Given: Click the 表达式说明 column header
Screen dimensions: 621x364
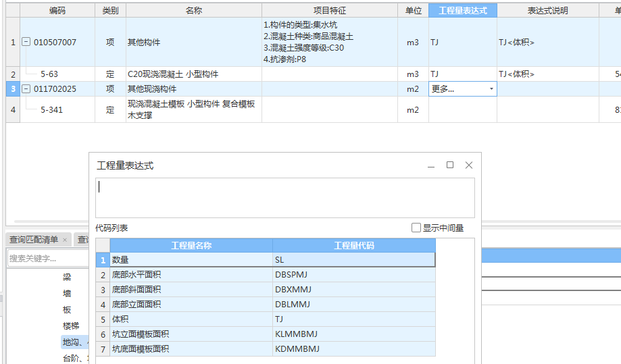Looking at the screenshot, I should pyautogui.click(x=548, y=10).
